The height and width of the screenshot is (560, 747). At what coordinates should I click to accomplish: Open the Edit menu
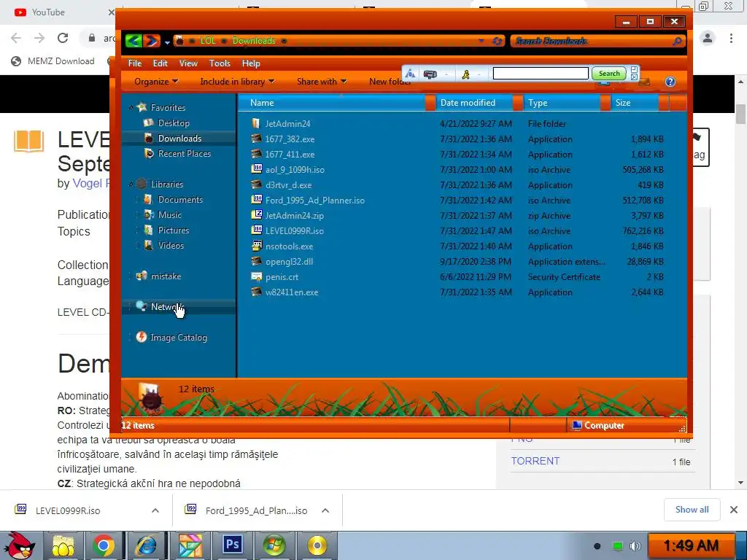[160, 63]
